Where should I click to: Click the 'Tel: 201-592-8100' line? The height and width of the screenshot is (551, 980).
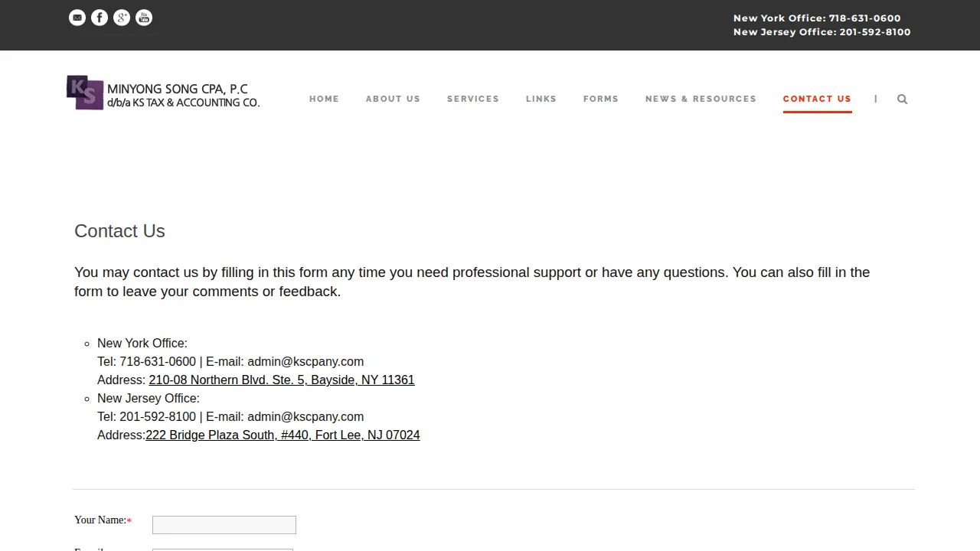point(230,416)
